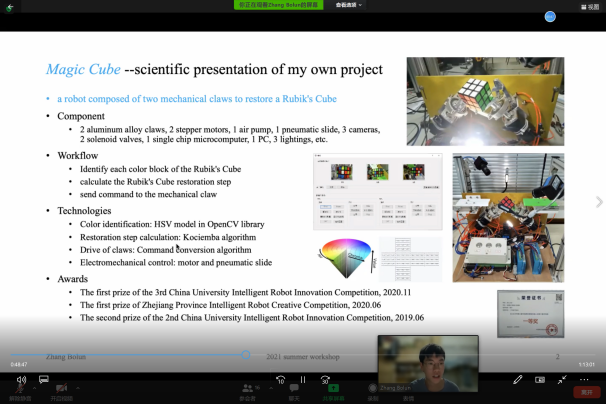Open the pencil annotation tool
The width and height of the screenshot is (606, 404).
click(x=518, y=380)
